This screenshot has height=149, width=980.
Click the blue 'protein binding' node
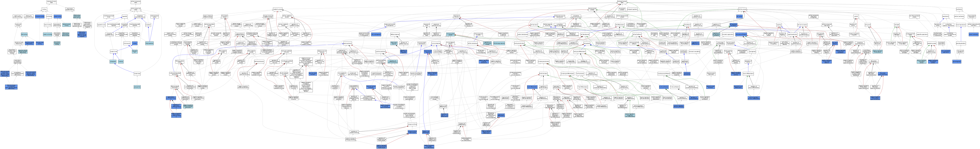click(x=57, y=16)
